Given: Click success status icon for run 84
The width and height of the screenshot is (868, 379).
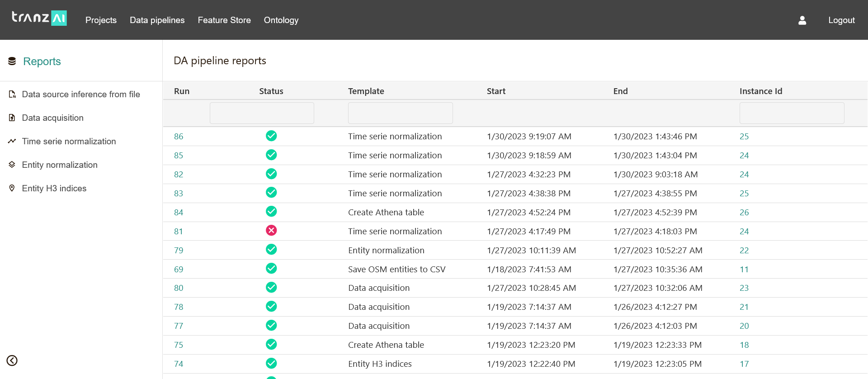Looking at the screenshot, I should (271, 212).
